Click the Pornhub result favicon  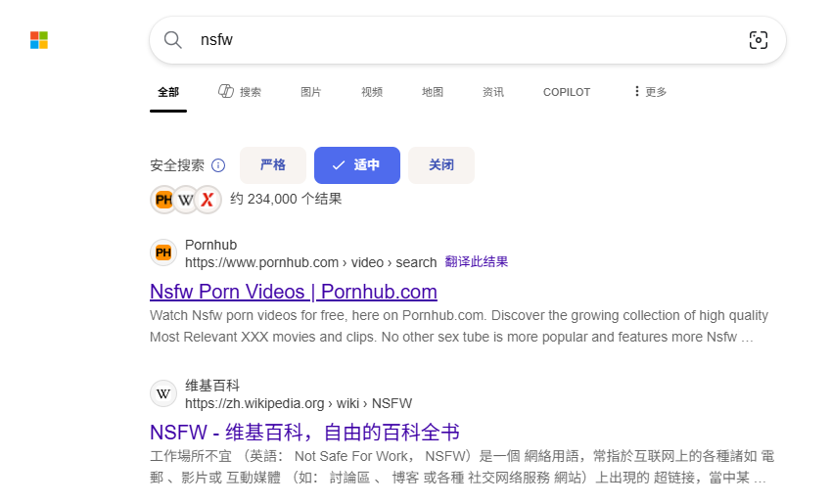pos(163,252)
